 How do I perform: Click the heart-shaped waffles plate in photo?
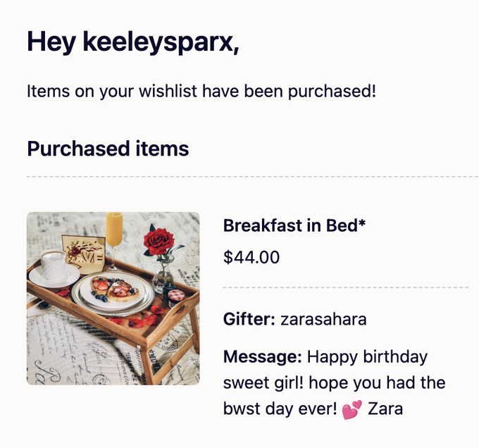tap(113, 292)
